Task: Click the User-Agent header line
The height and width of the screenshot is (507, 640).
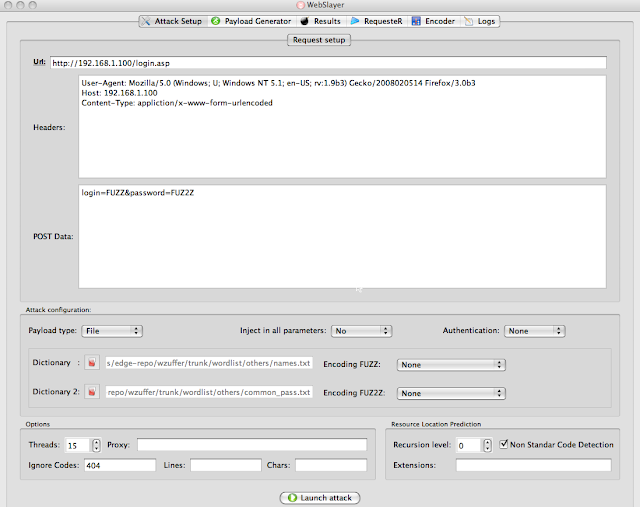Action: point(278,83)
